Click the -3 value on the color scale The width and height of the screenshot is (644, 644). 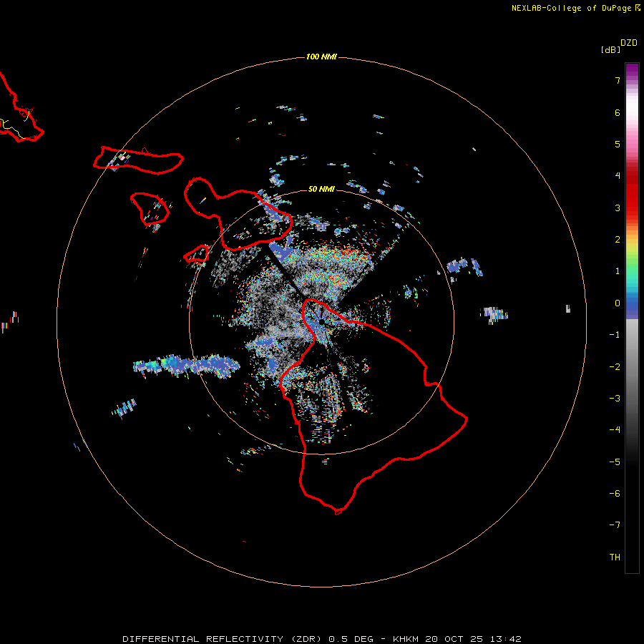tap(615, 399)
